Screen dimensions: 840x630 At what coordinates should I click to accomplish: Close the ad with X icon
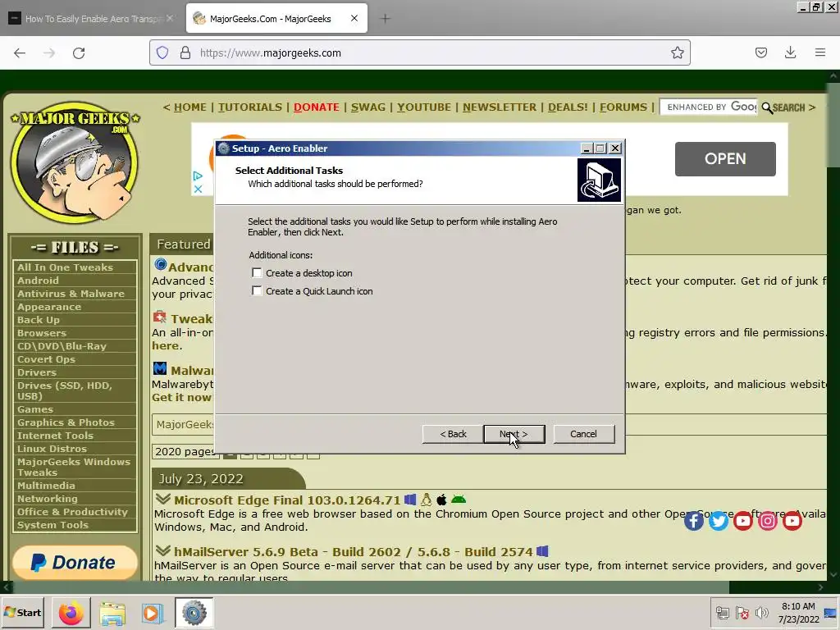point(198,189)
